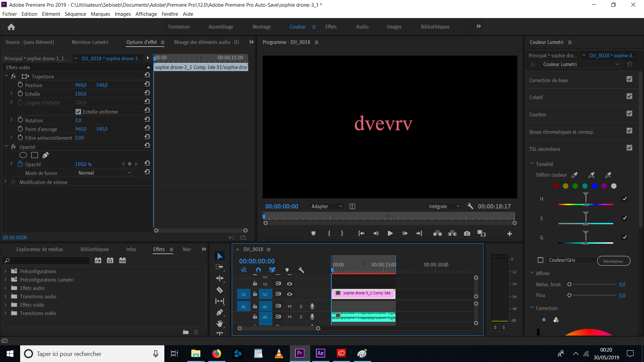Image resolution: width=644 pixels, height=362 pixels.
Task: Open the Adapter zoom level dropdown
Action: pos(326,206)
